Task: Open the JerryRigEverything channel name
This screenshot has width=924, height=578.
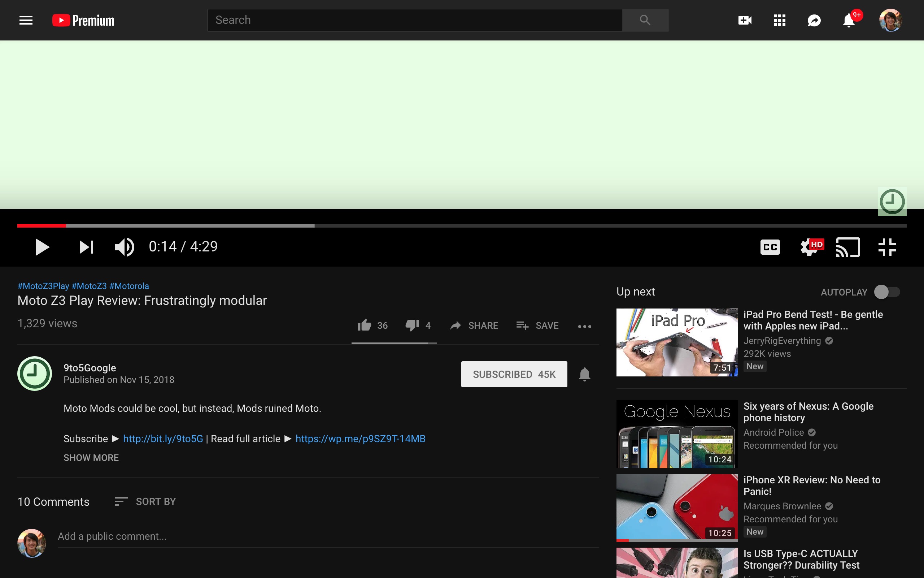Action: pos(782,341)
